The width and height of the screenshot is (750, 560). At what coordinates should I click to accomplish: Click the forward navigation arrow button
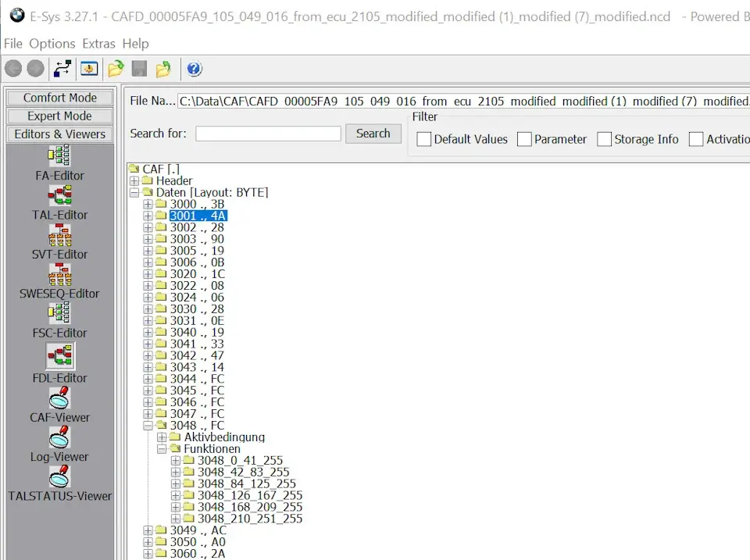point(35,69)
